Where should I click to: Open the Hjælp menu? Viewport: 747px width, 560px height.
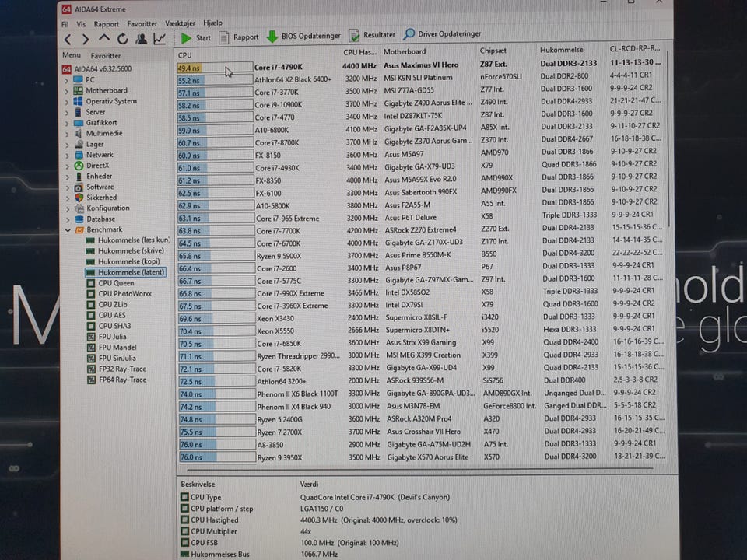click(x=212, y=23)
